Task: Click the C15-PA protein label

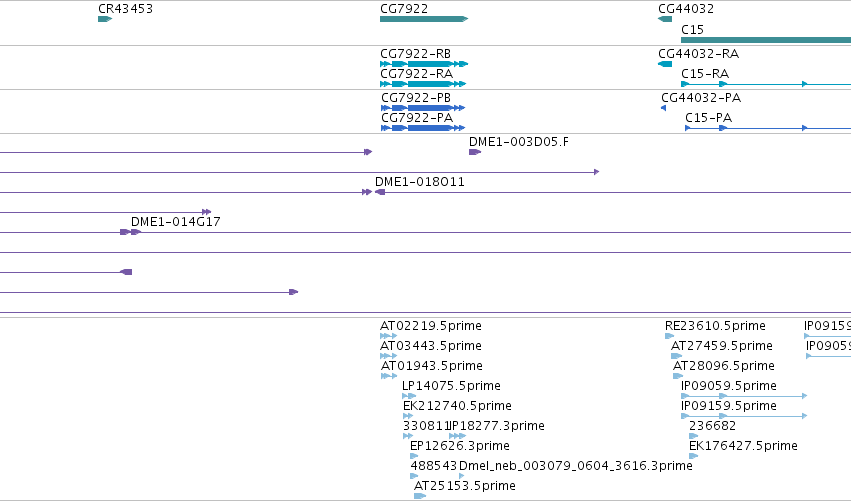Action: pos(709,118)
